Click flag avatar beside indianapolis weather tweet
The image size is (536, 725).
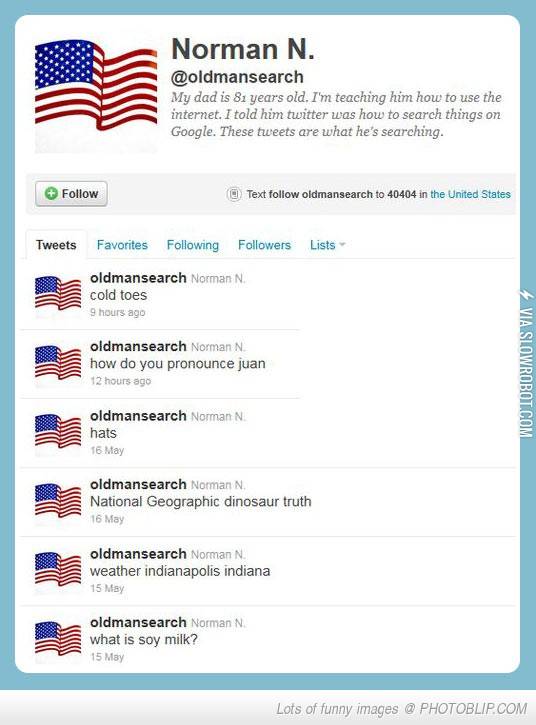[x=58, y=571]
